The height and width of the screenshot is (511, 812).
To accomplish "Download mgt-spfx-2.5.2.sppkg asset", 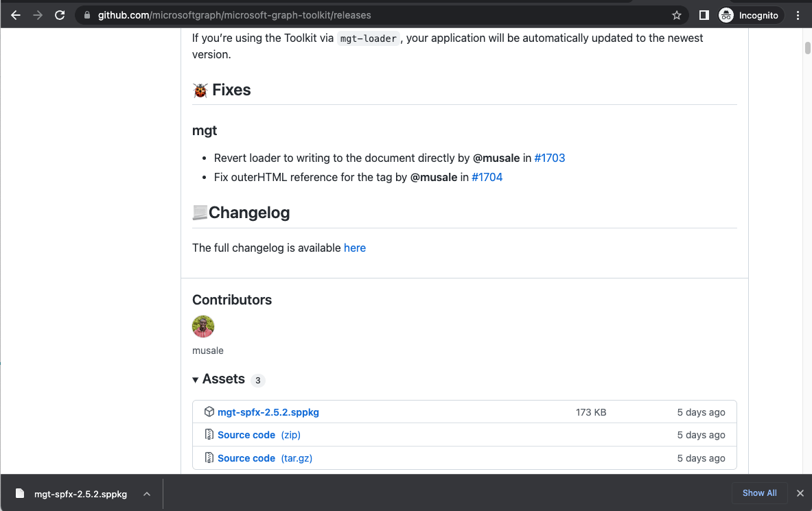I will tap(268, 412).
